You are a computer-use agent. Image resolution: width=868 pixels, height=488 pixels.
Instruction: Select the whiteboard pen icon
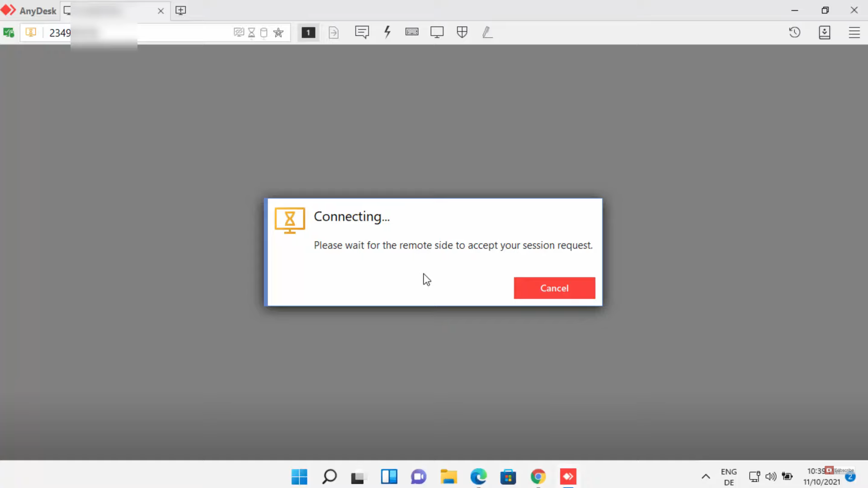coord(487,33)
